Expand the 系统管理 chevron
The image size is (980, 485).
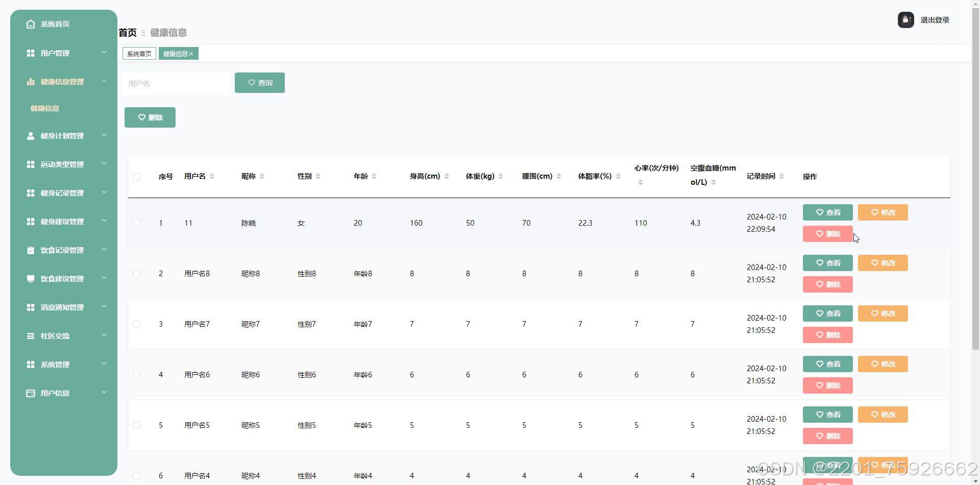coord(104,363)
